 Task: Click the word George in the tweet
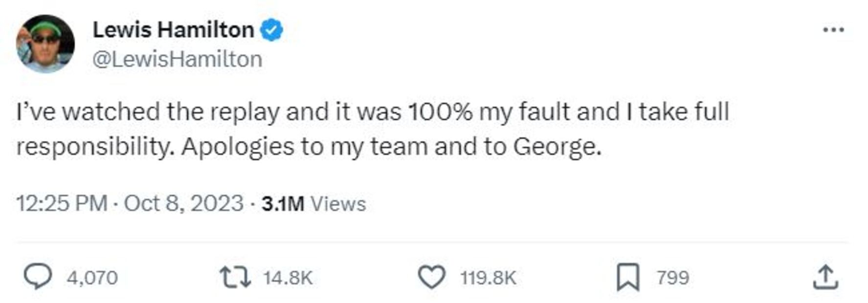556,147
